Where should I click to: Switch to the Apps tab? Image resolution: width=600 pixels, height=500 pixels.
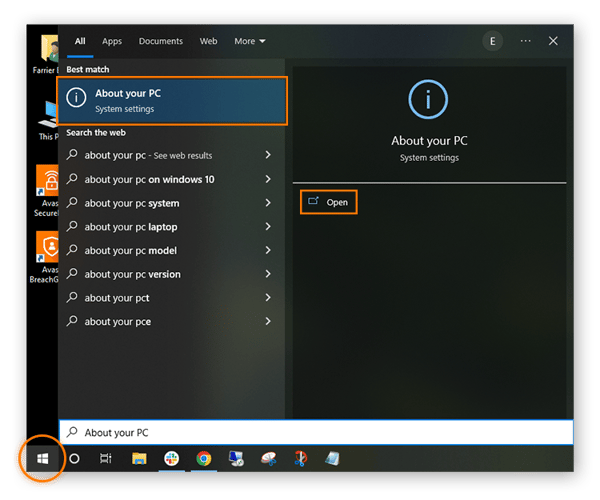(112, 41)
